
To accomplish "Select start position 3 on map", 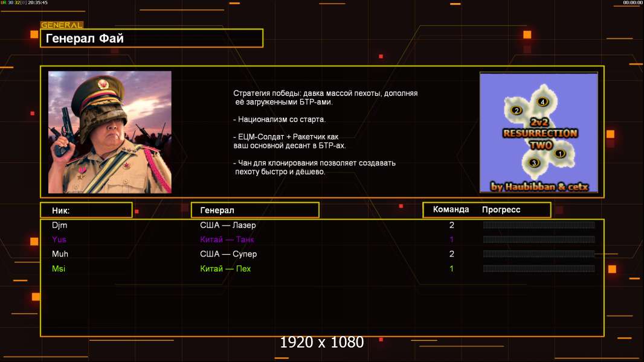I will point(533,163).
